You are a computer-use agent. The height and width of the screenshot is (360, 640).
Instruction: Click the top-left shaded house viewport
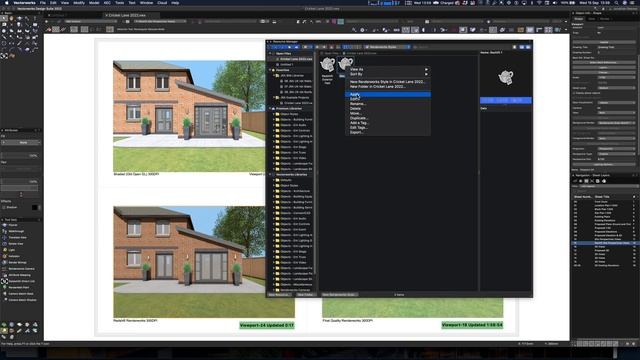tap(189, 116)
